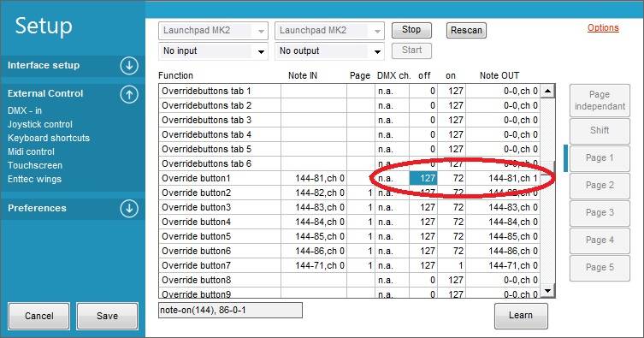
Task: Click the table scrollbar up arrow
Action: 547,91
